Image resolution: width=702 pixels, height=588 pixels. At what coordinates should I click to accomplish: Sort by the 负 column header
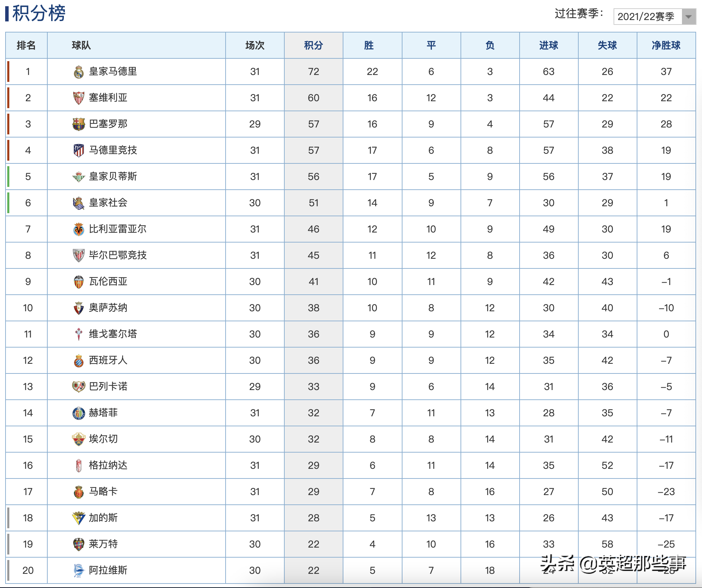tap(490, 45)
